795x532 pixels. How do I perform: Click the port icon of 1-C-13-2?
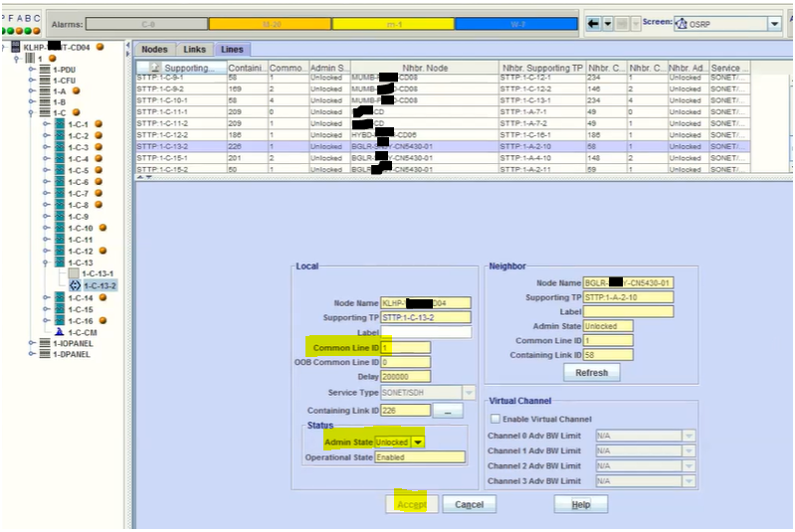pos(75,285)
